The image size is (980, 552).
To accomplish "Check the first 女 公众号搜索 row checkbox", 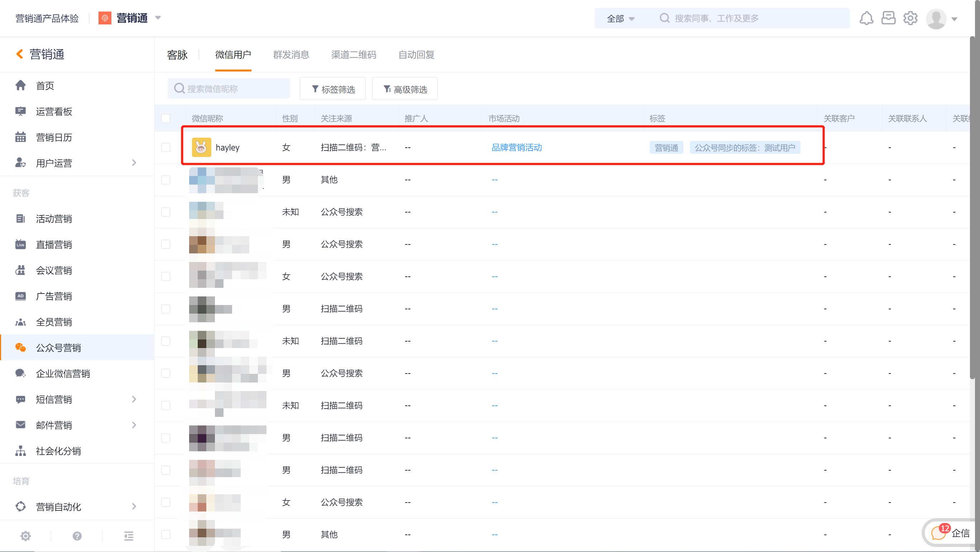I will coord(165,276).
